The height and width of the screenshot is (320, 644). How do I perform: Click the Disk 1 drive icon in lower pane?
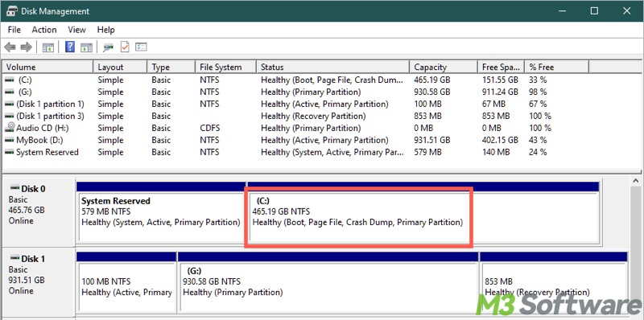(14, 258)
